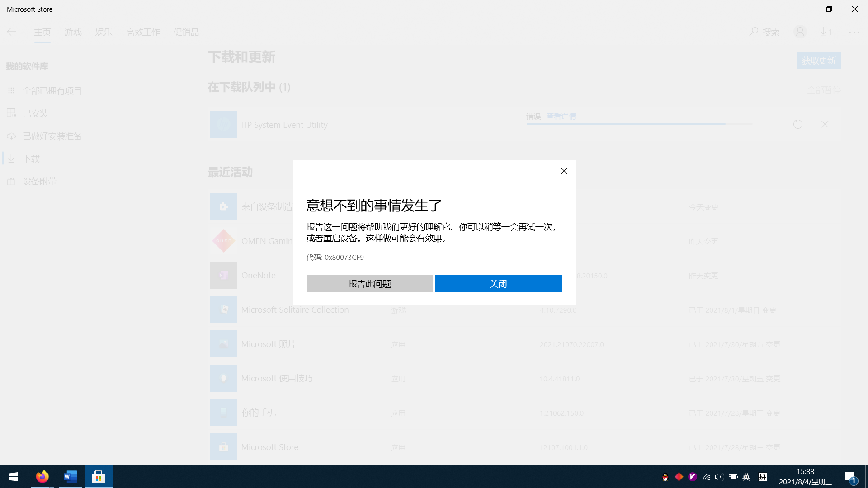
Task: Open downloads indicator showing 1
Action: pyautogui.click(x=826, y=32)
